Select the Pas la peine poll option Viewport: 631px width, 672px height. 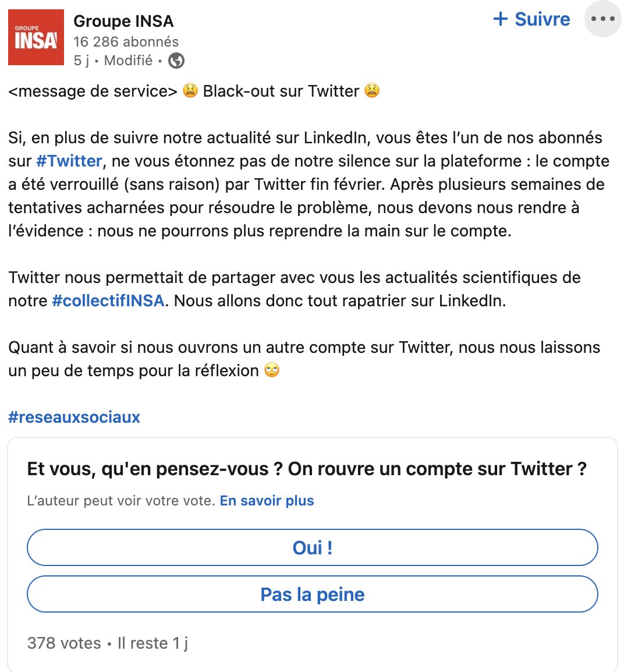(x=313, y=594)
